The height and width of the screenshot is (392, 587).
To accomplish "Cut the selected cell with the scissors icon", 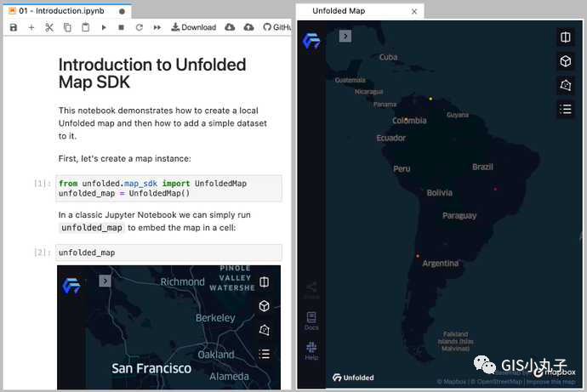I will tap(49, 27).
